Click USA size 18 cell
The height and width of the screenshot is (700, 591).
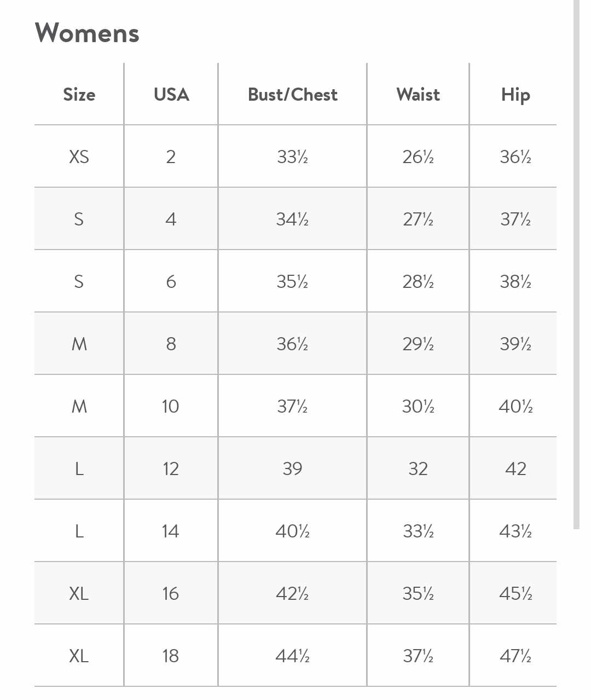(171, 656)
